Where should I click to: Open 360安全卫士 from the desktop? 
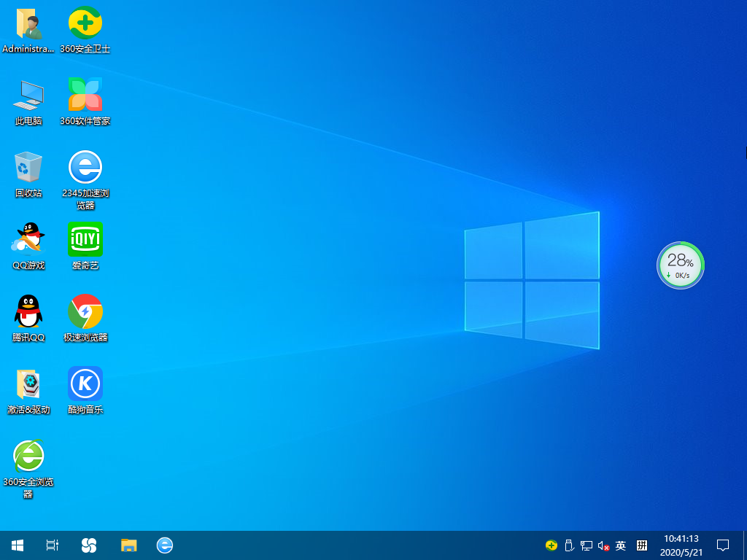(85, 23)
